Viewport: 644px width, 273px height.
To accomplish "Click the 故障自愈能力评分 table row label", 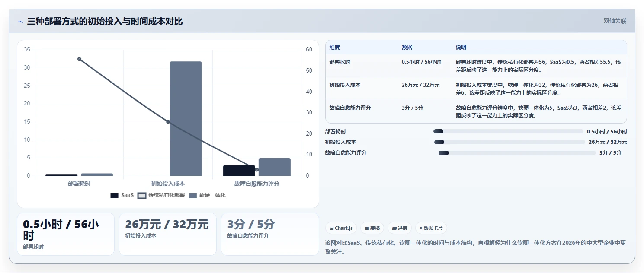I will pos(350,108).
